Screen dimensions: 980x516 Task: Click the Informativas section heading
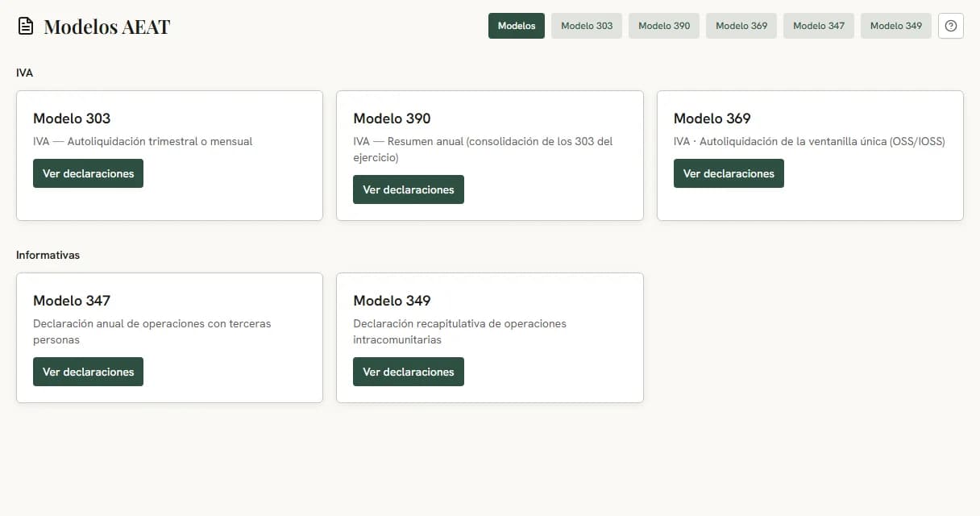click(48, 255)
